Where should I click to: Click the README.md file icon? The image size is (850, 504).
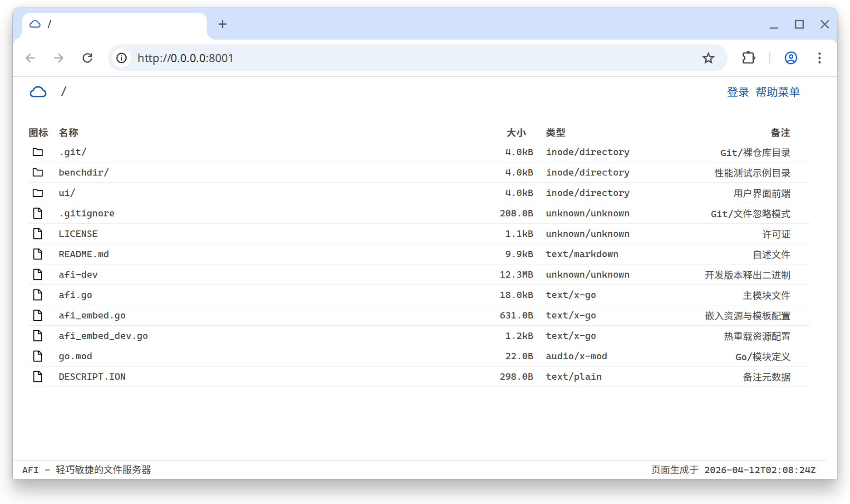[x=38, y=254]
